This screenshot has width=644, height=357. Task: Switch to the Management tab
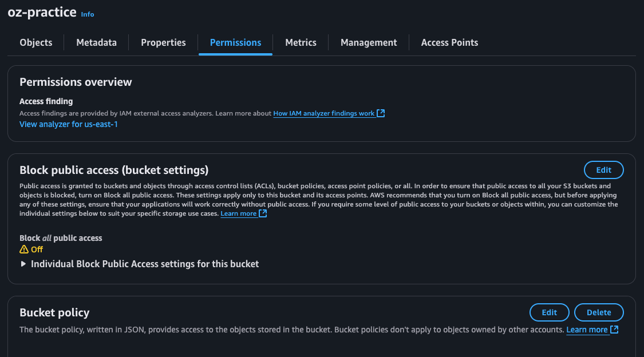(x=369, y=42)
